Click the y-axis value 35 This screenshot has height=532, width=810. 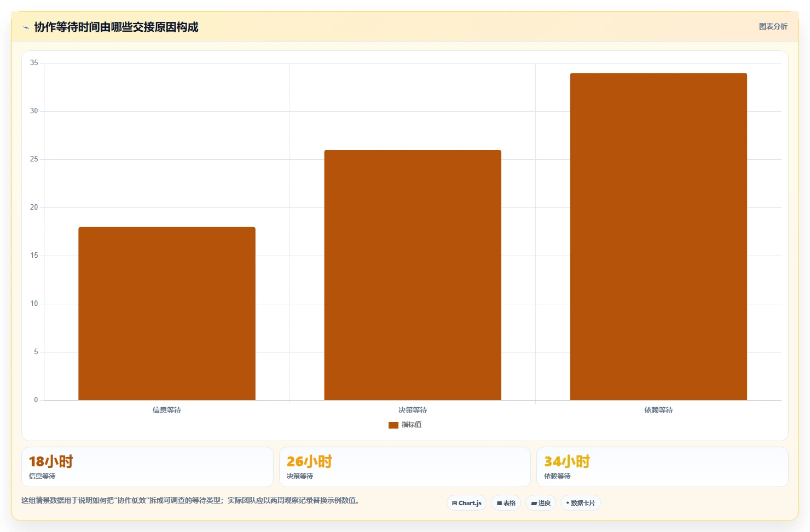pyautogui.click(x=34, y=63)
